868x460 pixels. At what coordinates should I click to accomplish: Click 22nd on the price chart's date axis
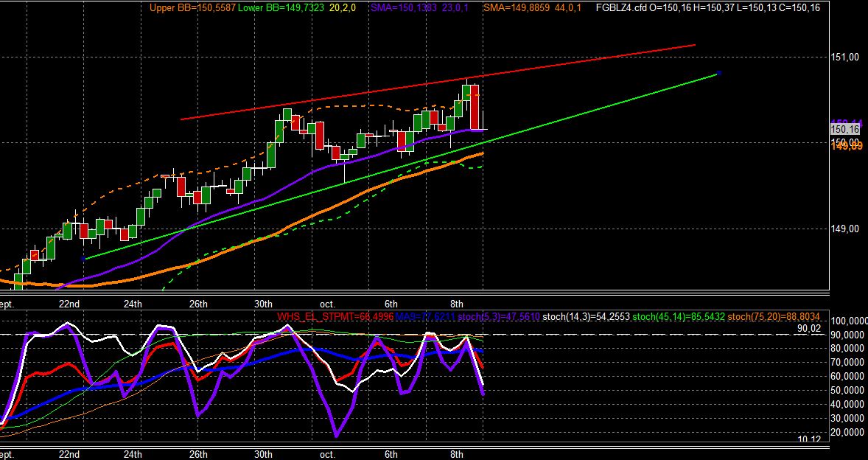[69, 303]
